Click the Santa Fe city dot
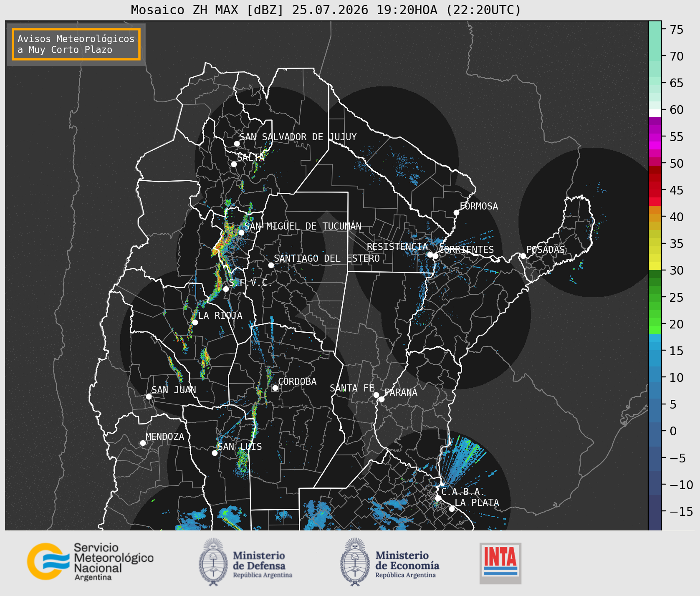The height and width of the screenshot is (596, 700). (376, 395)
